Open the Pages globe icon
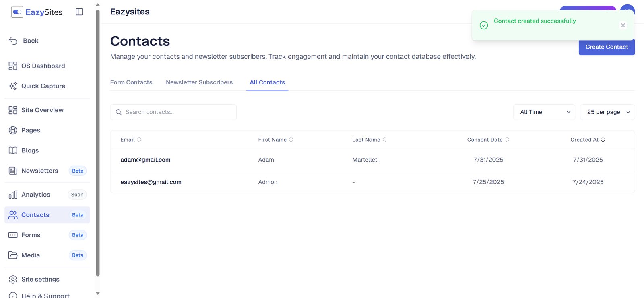This screenshot has height=298, width=644. [x=13, y=130]
